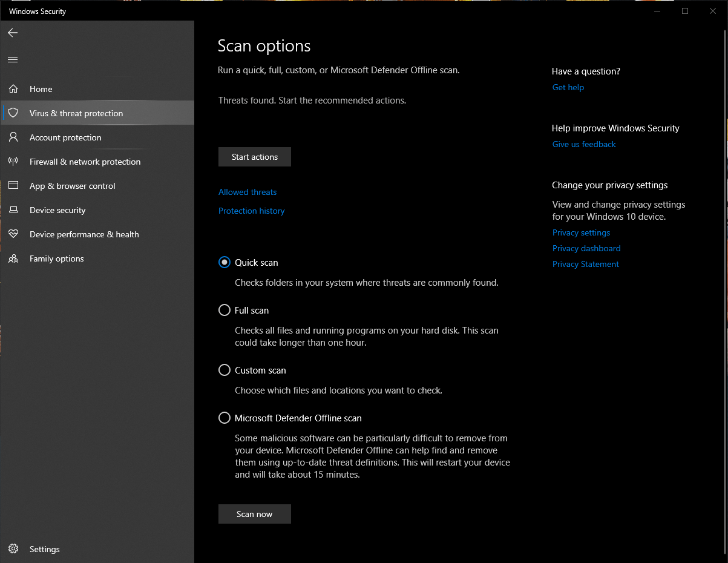Click 'Help improve Windows Security' heading
The height and width of the screenshot is (563, 728).
click(615, 128)
